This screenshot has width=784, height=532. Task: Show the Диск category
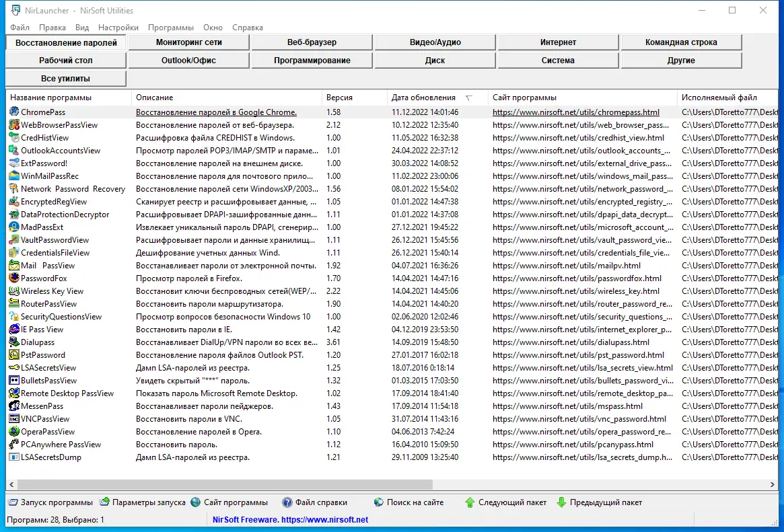[435, 61]
